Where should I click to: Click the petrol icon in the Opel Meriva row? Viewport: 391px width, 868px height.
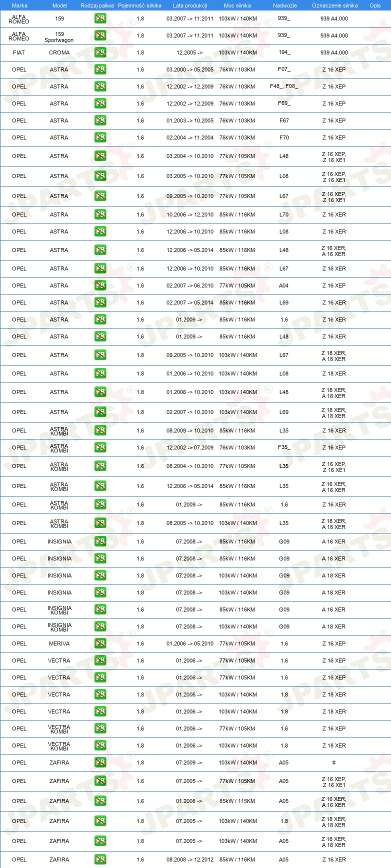tap(100, 643)
